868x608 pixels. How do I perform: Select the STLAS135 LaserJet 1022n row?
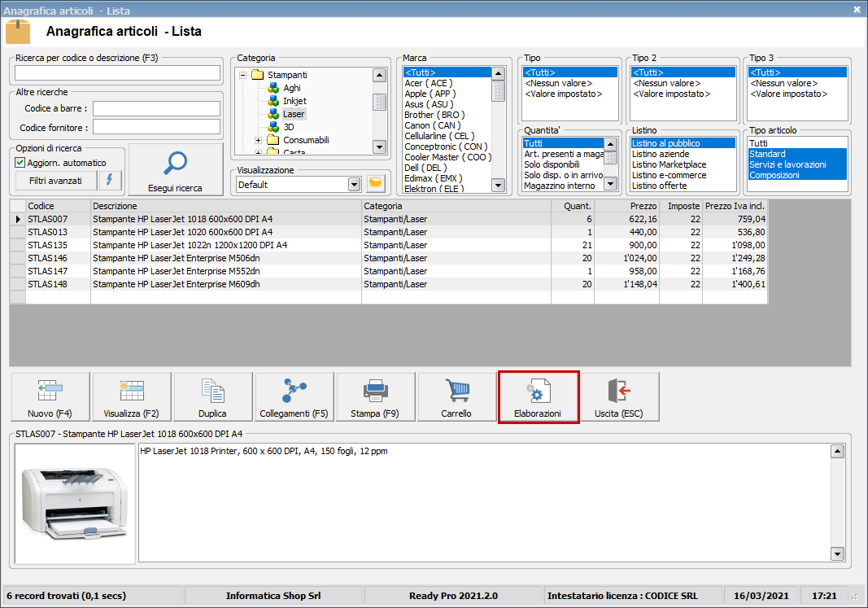click(389, 245)
